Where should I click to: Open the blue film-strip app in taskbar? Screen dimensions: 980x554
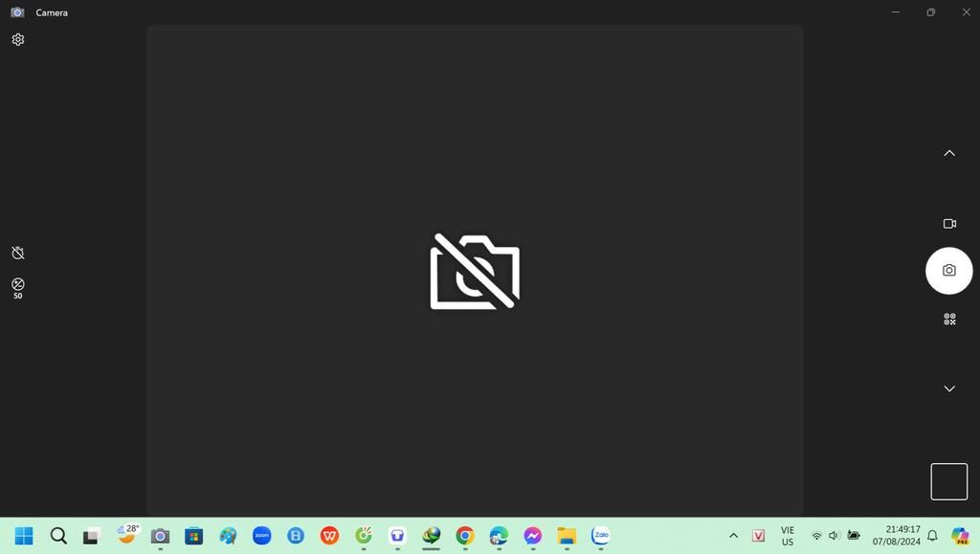tap(296, 536)
